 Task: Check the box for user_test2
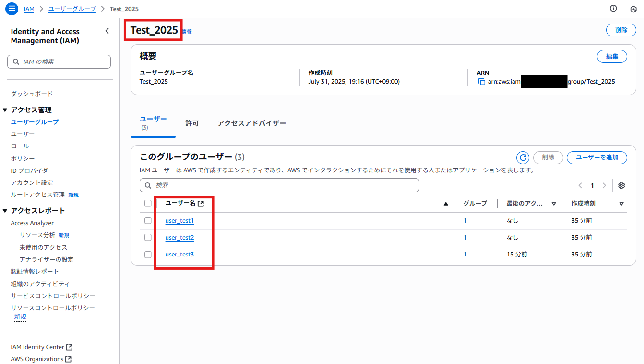[148, 238]
